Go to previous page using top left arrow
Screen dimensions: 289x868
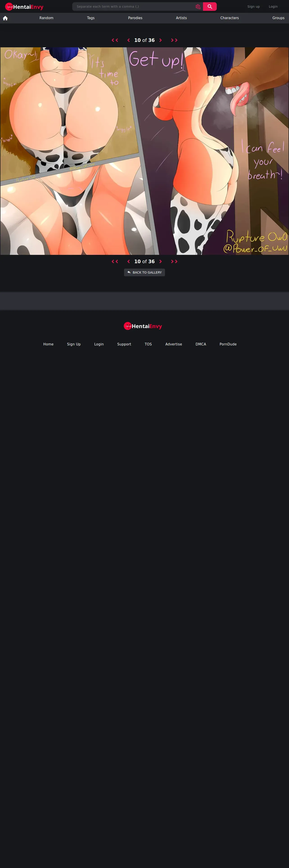click(129, 40)
